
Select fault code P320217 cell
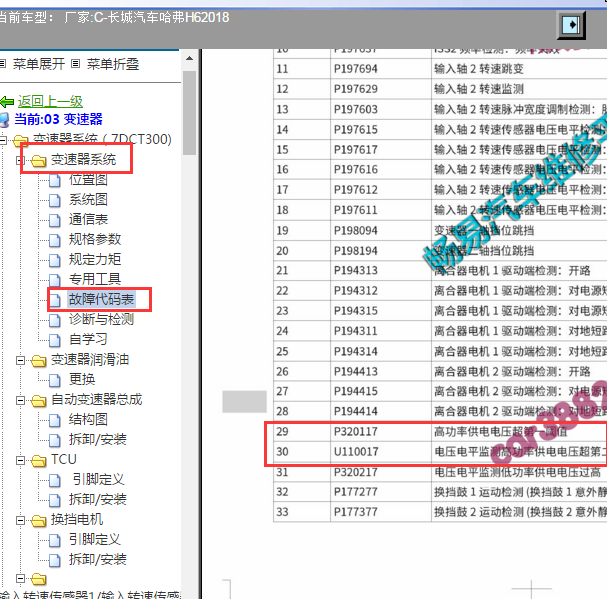[x=381, y=472]
